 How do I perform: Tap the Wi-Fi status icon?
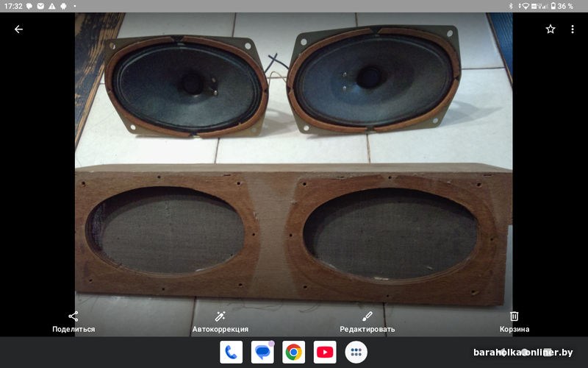pyautogui.click(x=526, y=6)
